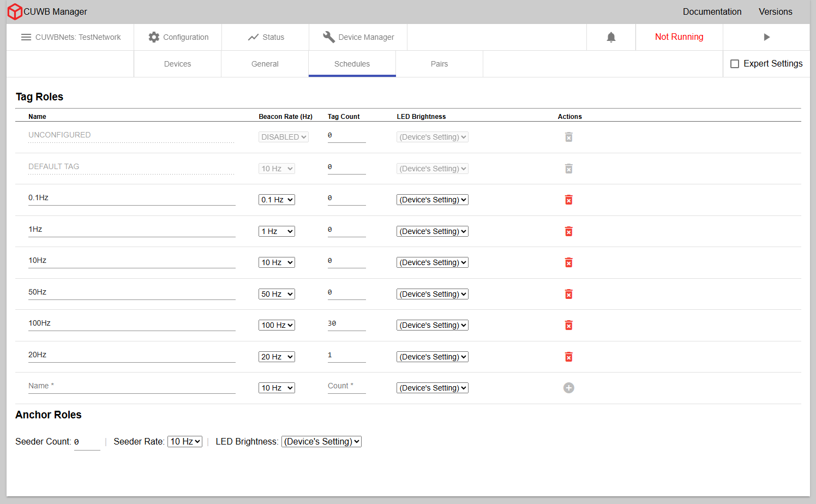
Task: Open Seeder Rate dropdown
Action: (x=185, y=441)
